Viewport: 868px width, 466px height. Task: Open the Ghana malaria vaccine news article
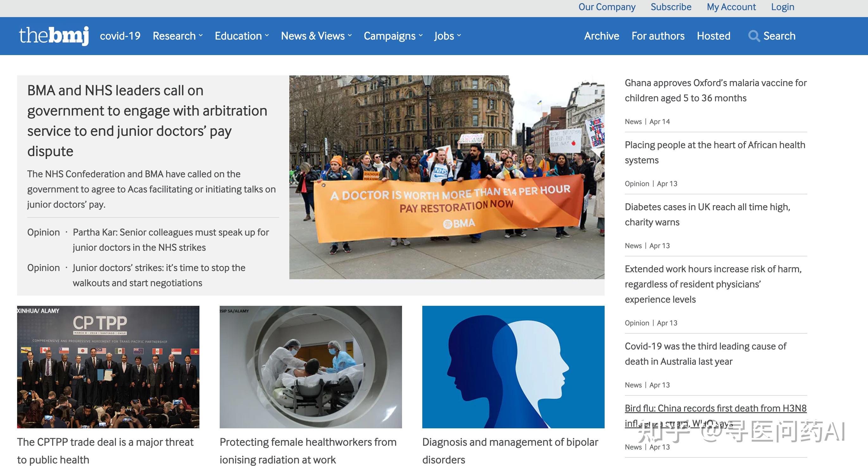[x=715, y=90]
